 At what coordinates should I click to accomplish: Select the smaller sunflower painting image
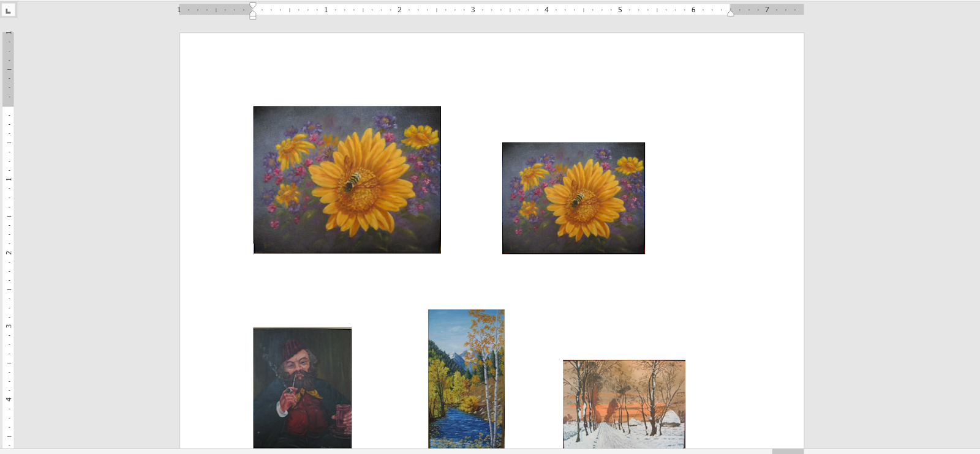pyautogui.click(x=573, y=198)
